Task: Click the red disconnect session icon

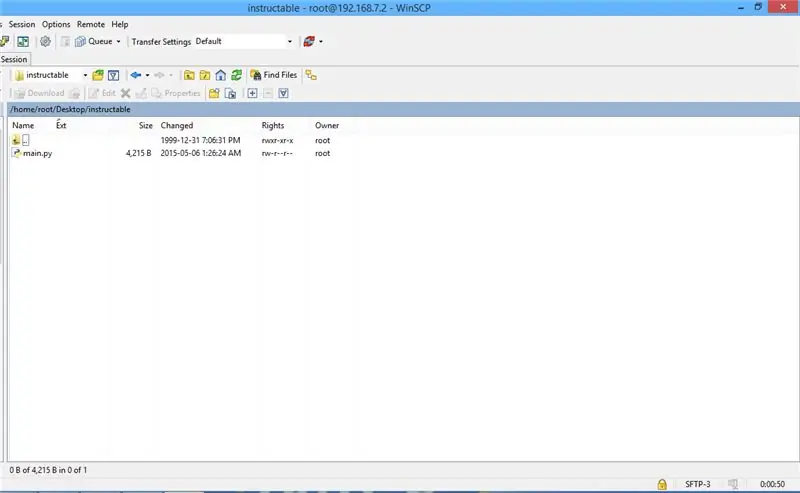Action: click(x=309, y=42)
